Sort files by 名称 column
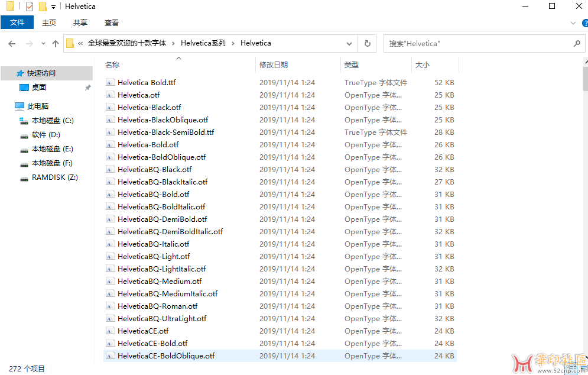The height and width of the screenshot is (375, 588). coord(112,64)
